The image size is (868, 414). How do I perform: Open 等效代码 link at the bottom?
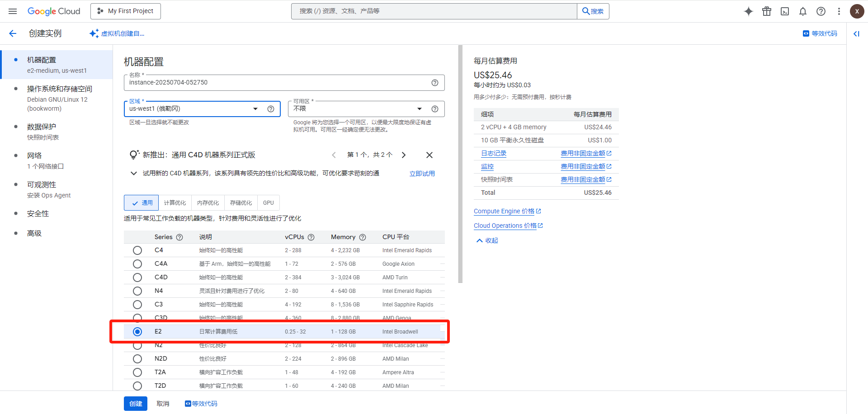(201, 404)
